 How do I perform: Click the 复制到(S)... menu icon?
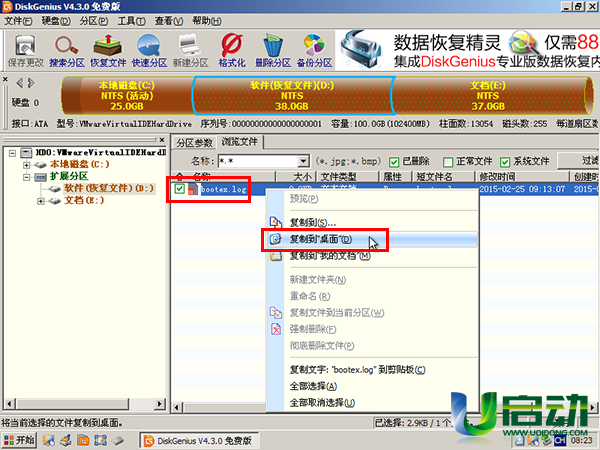pos(276,222)
